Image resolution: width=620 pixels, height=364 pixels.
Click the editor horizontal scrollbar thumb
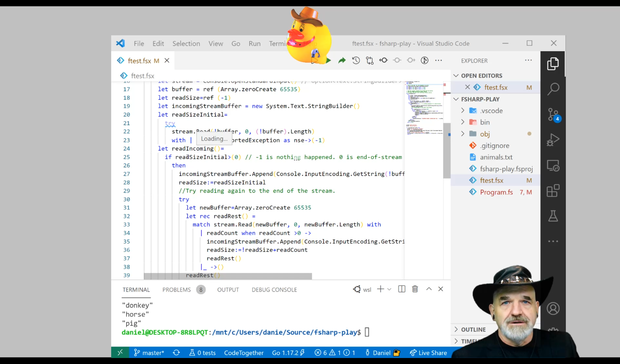228,276
